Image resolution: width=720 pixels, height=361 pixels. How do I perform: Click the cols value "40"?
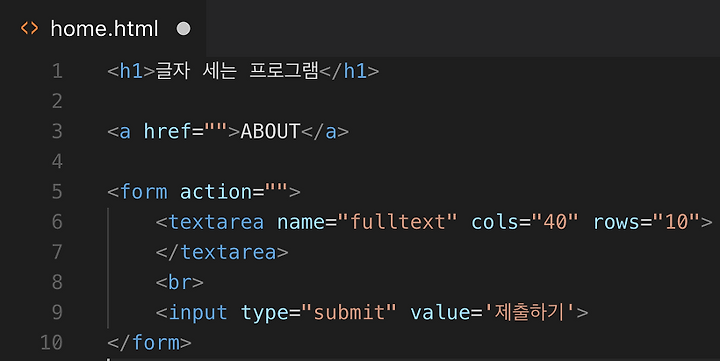pyautogui.click(x=555, y=222)
